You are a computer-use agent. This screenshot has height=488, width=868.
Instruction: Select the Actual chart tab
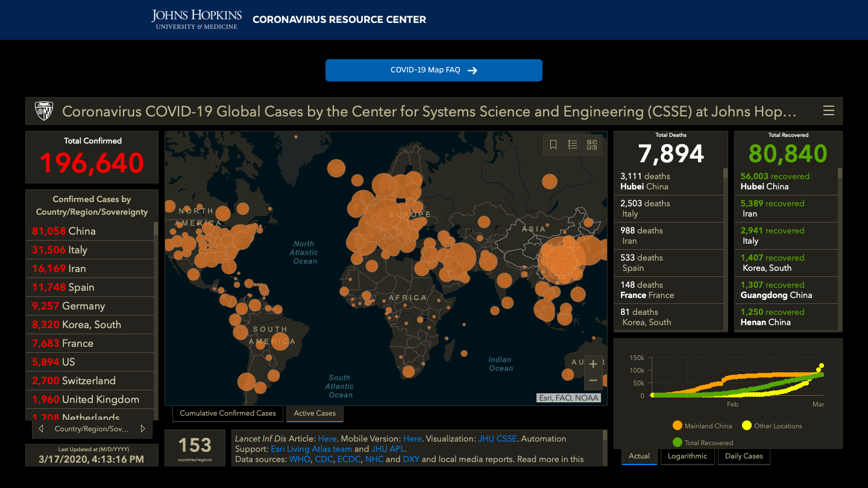coord(640,456)
